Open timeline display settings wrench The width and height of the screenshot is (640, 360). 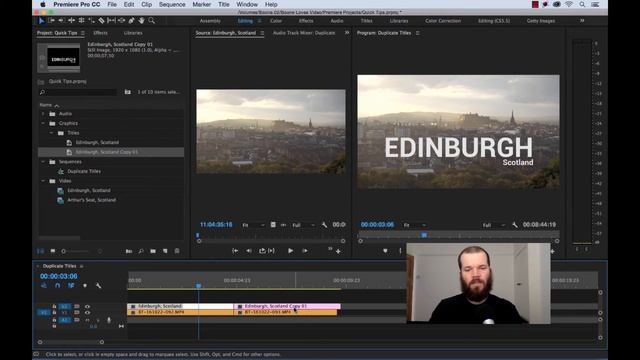pos(98,286)
